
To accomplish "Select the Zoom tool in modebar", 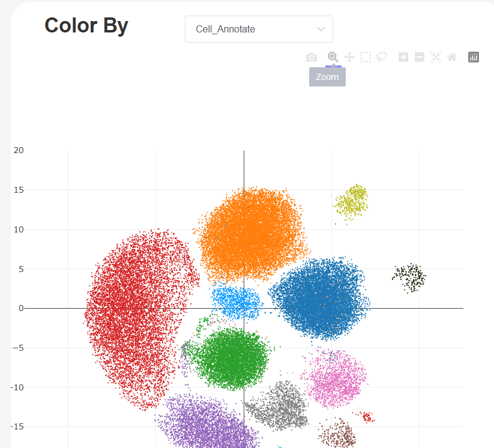I will (x=333, y=57).
